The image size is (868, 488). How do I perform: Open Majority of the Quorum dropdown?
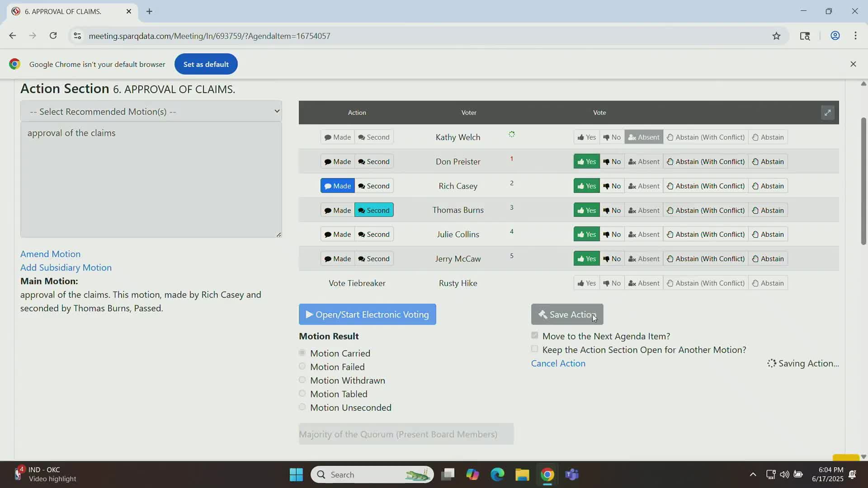(x=406, y=434)
